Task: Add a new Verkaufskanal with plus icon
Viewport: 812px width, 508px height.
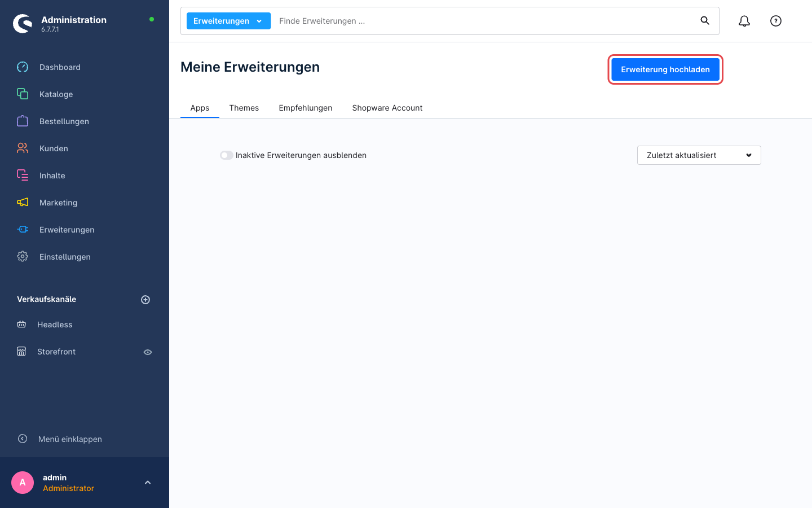Action: tap(145, 300)
